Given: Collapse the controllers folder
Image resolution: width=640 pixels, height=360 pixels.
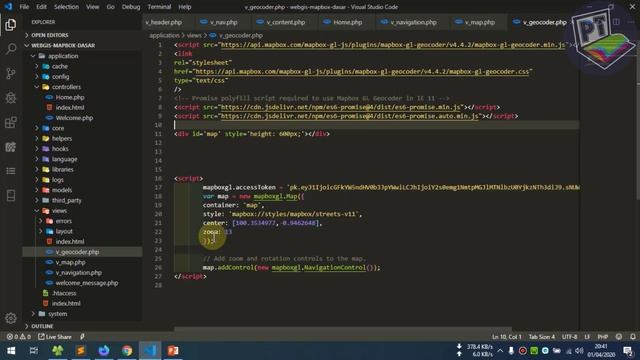Looking at the screenshot, I should coord(66,87).
